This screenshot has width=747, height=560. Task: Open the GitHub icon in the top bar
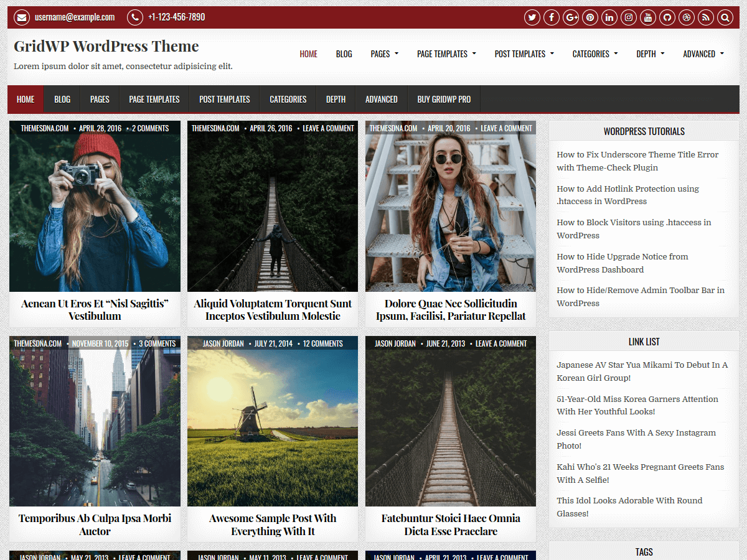pos(667,17)
